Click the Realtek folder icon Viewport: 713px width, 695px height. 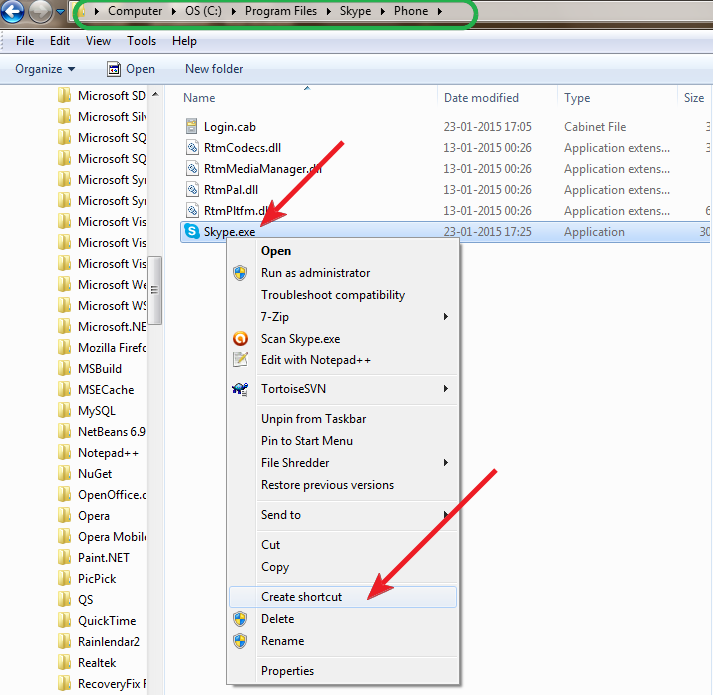pos(64,662)
